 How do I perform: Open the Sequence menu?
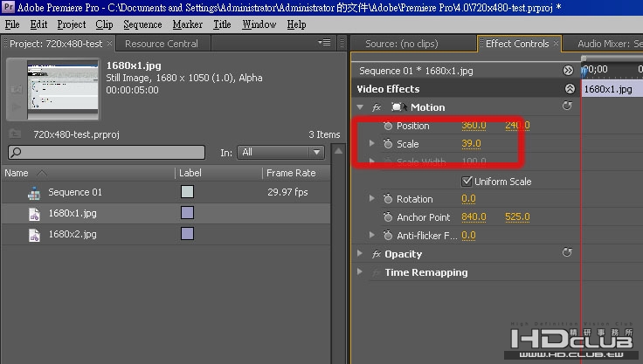coord(142,24)
